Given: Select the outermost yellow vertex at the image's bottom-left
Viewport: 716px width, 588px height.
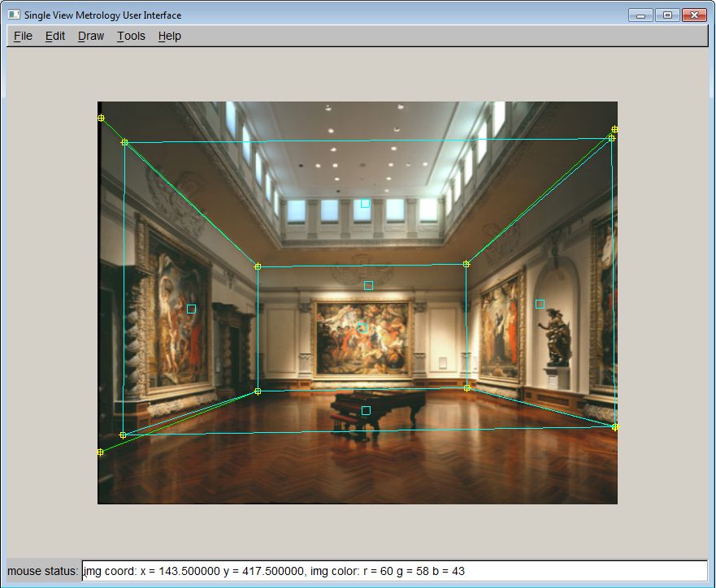Looking at the screenshot, I should 101,452.
